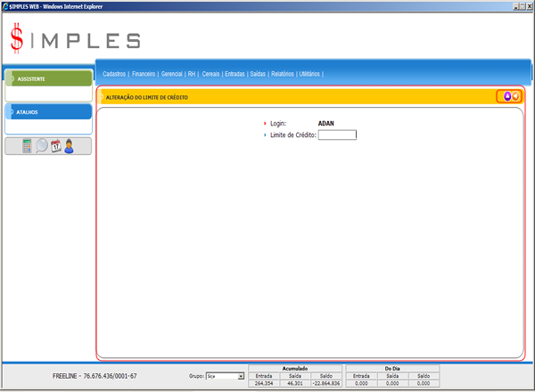Open the Cereais menu
This screenshot has height=392, width=535.
(x=210, y=74)
